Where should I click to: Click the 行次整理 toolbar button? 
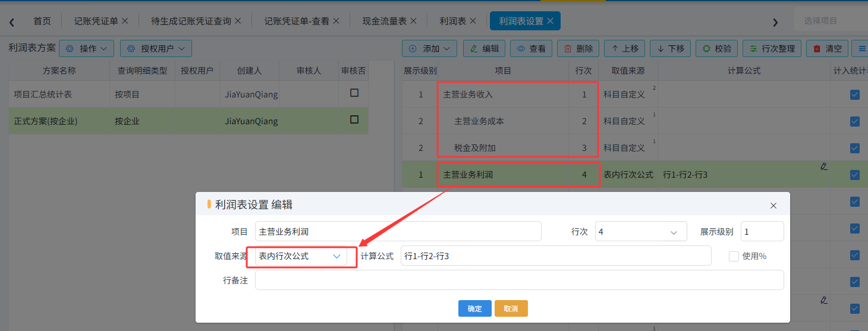[772, 48]
